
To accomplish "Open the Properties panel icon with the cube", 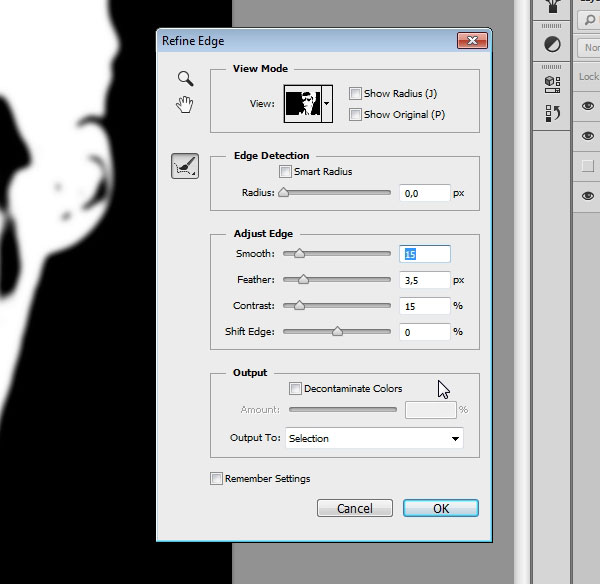I will (x=551, y=83).
